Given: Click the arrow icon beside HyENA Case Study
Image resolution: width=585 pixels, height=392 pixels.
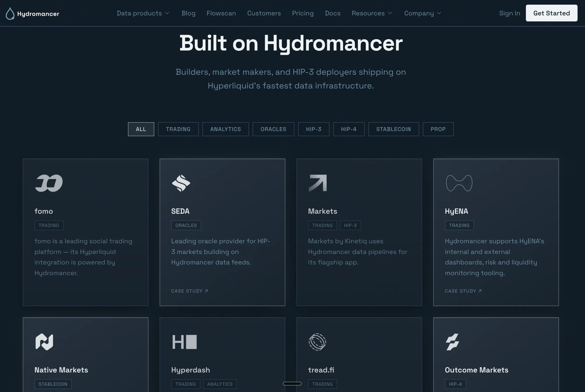Looking at the screenshot, I should 480,291.
